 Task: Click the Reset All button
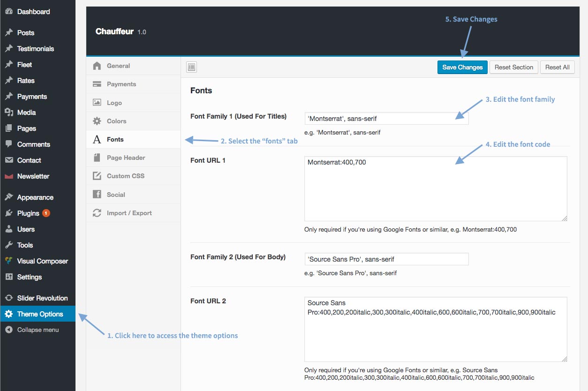click(557, 67)
